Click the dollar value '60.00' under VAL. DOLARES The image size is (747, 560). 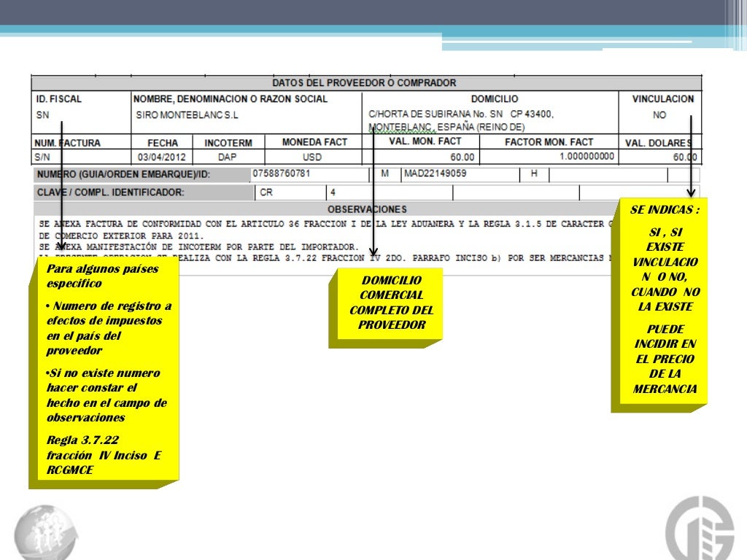coord(684,157)
